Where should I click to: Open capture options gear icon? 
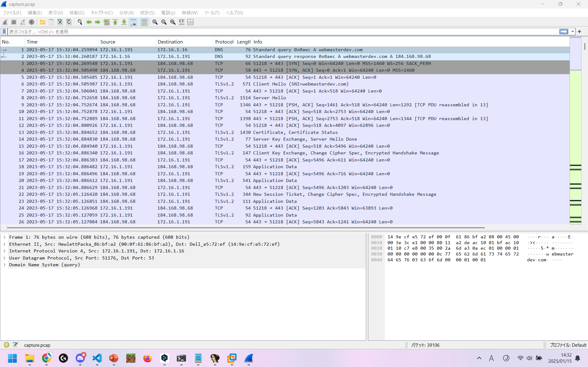tap(32, 22)
